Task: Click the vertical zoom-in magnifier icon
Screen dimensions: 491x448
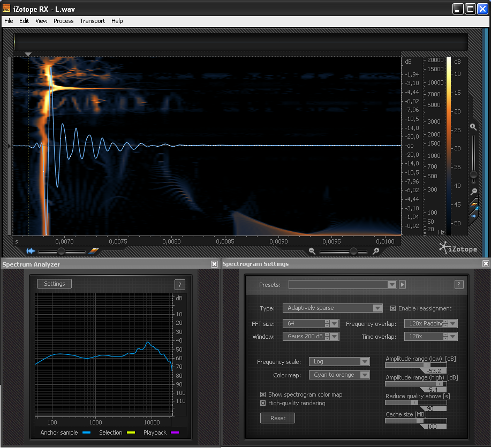Action: point(473,127)
